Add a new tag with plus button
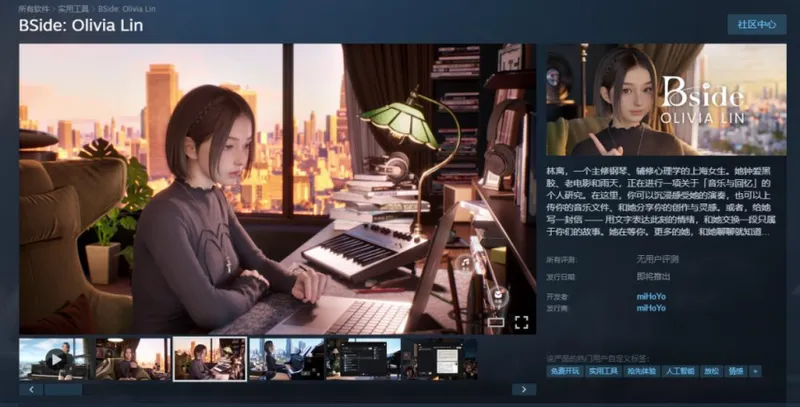 click(755, 371)
